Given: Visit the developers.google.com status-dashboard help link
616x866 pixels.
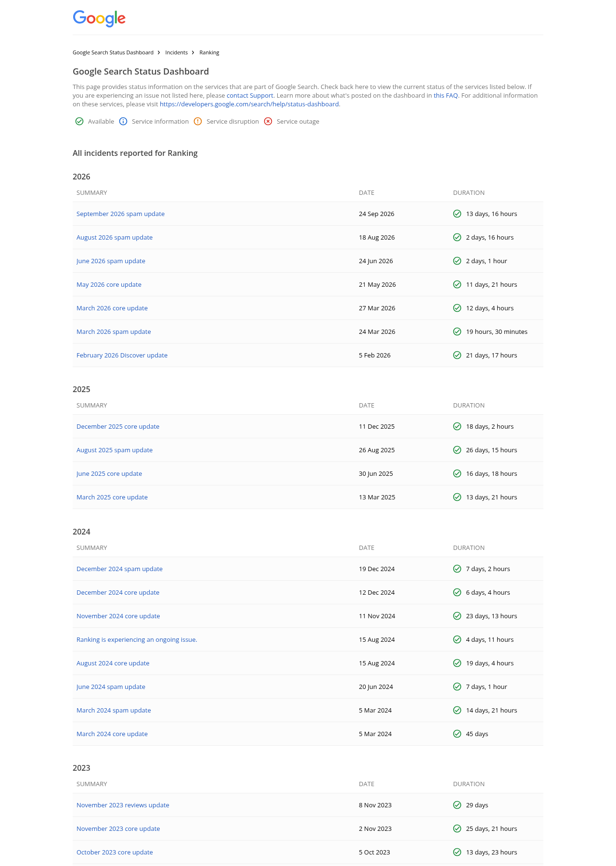Looking at the screenshot, I should (x=249, y=104).
